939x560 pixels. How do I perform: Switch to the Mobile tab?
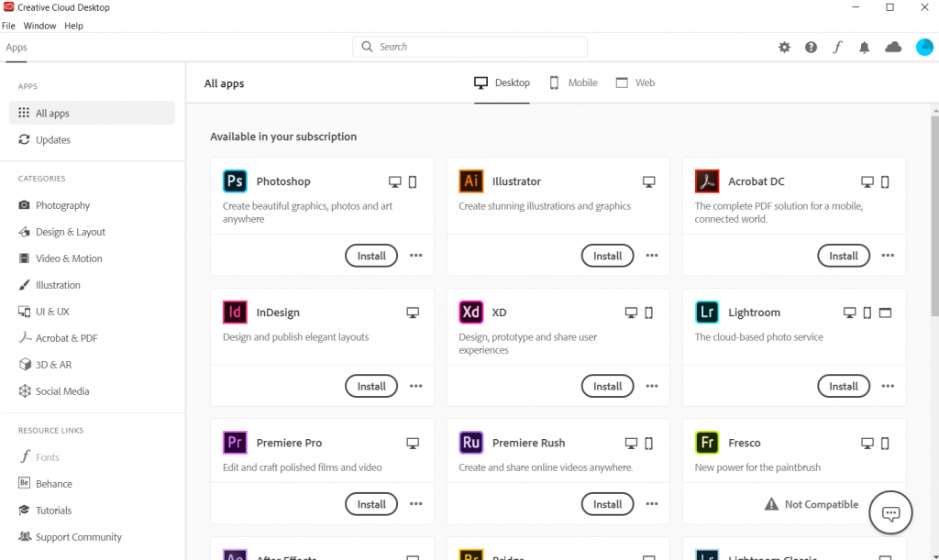(x=574, y=82)
